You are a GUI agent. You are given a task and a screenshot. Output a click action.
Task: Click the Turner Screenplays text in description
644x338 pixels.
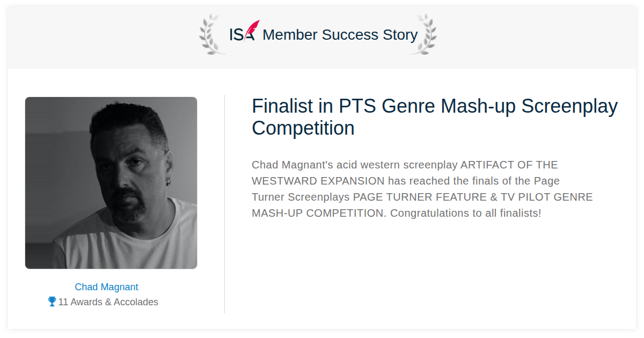pyautogui.click(x=301, y=197)
